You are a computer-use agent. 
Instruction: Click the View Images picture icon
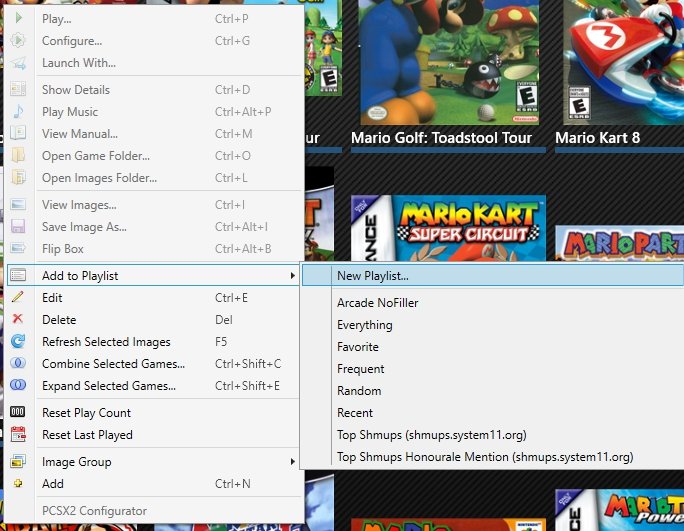(x=18, y=204)
